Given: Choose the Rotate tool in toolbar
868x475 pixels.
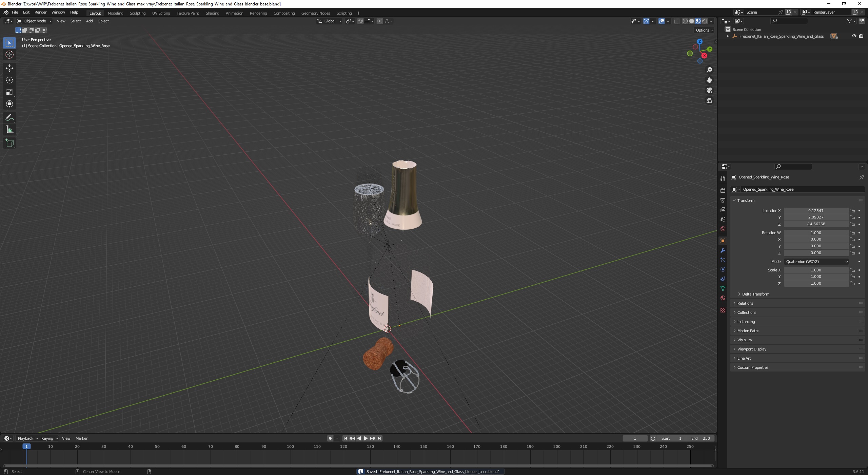Looking at the screenshot, I should click(x=9, y=80).
